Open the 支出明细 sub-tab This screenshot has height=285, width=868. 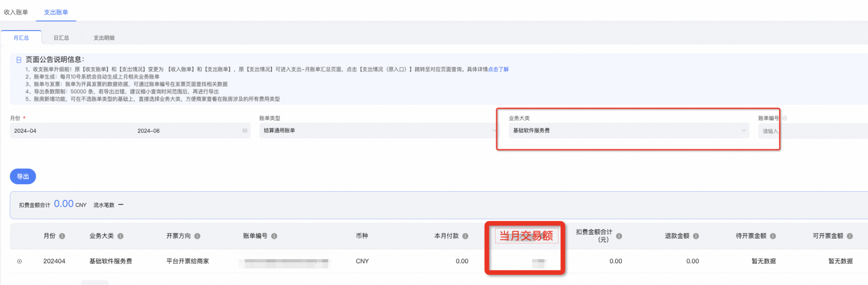click(x=104, y=38)
